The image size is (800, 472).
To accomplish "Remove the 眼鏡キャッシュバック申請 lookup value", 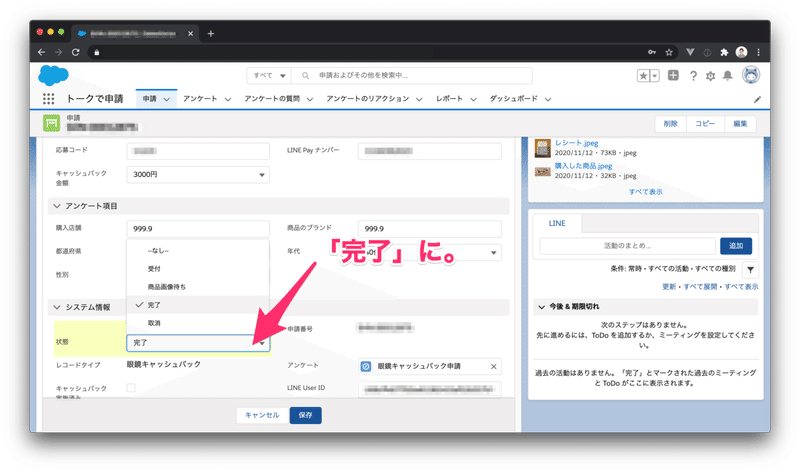I will click(x=493, y=366).
